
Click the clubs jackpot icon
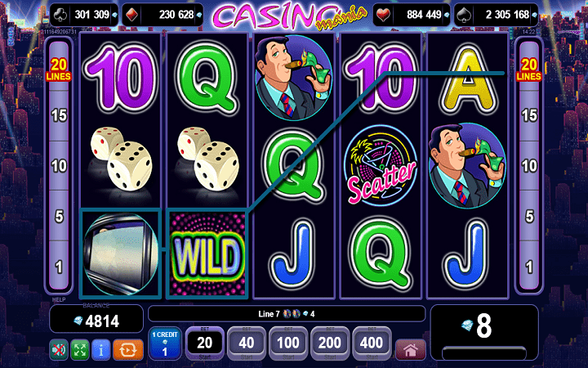(60, 15)
